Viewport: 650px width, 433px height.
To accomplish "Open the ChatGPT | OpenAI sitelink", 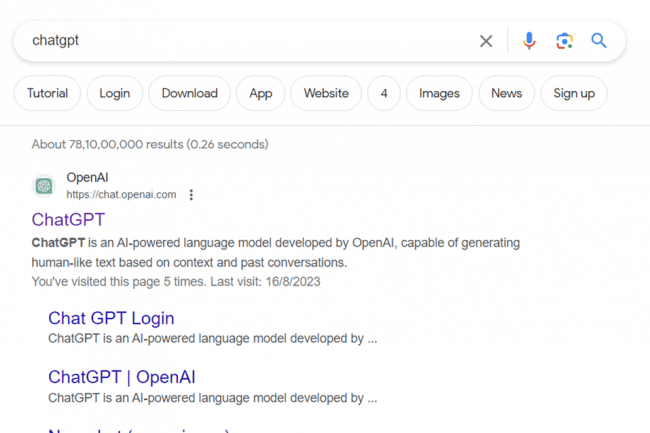I will 121,377.
